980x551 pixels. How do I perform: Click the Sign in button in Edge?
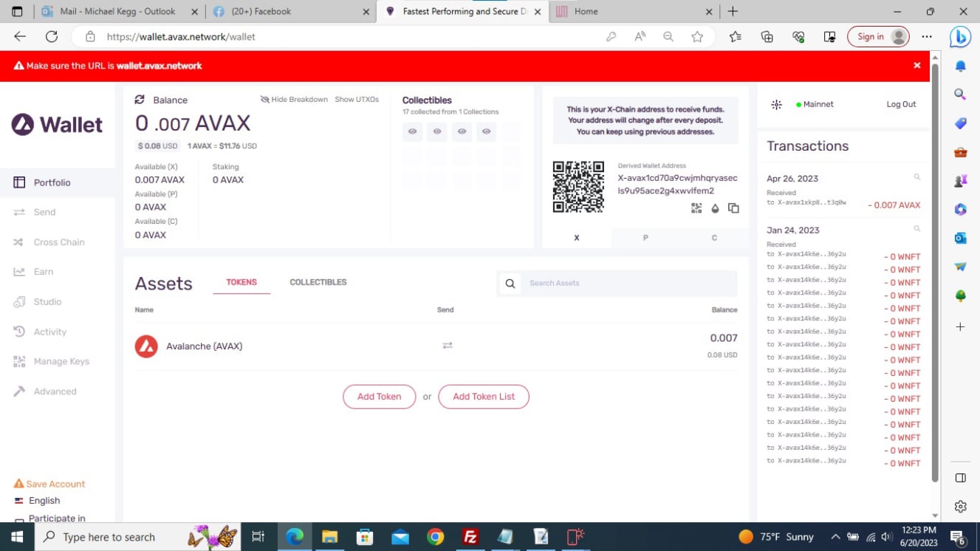click(878, 37)
